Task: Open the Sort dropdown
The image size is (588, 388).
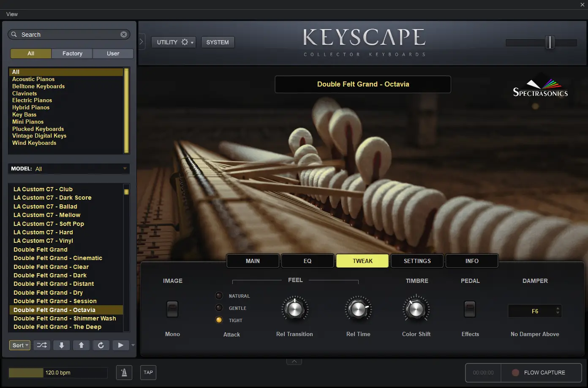Action: click(x=20, y=345)
